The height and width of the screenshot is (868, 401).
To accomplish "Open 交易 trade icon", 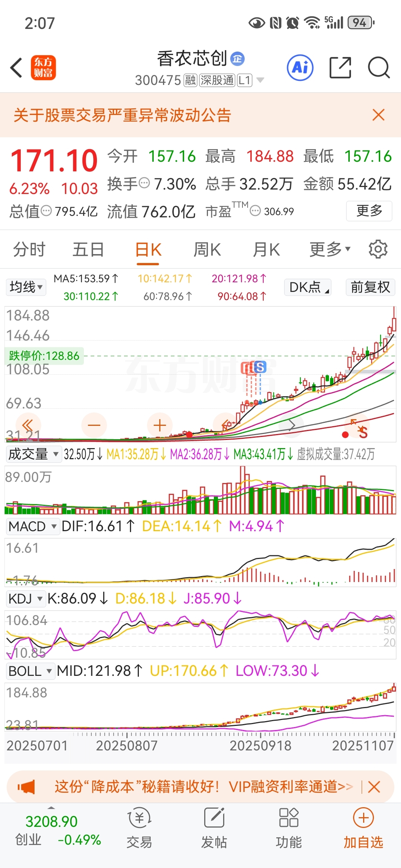I will tap(139, 828).
